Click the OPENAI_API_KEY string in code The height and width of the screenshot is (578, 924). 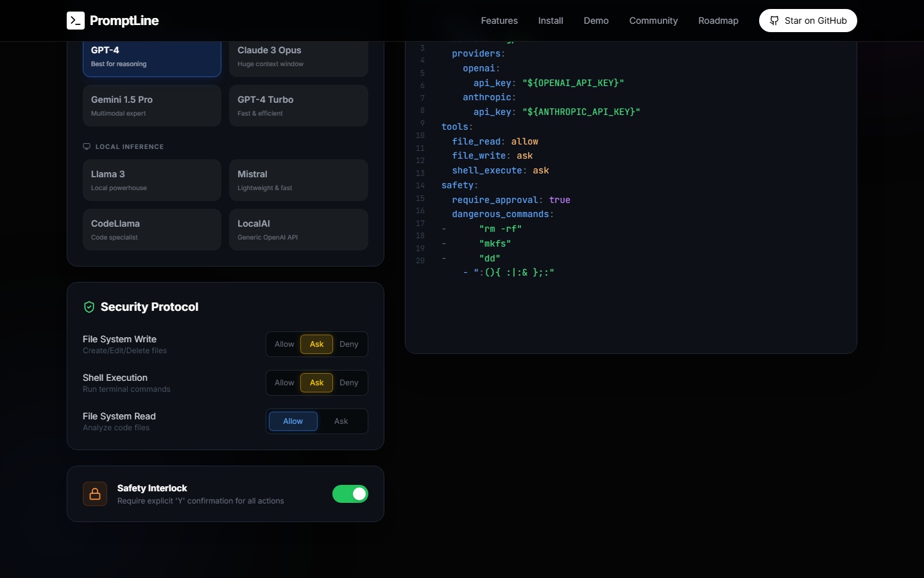(x=573, y=83)
